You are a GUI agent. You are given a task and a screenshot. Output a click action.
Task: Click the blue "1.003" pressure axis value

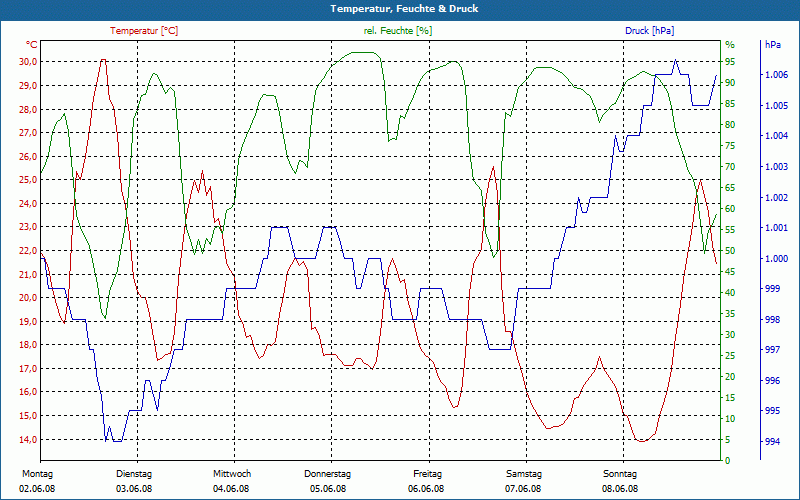point(776,167)
